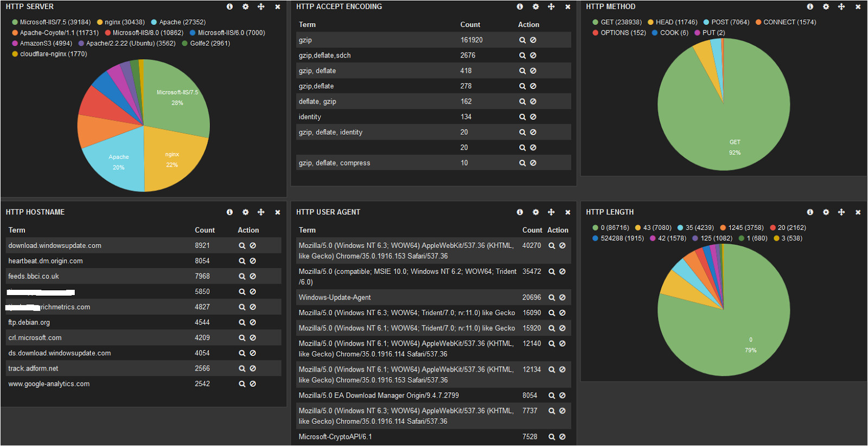Toggle HEAD (11746) legend entry
The width and height of the screenshot is (868, 446).
coord(673,22)
